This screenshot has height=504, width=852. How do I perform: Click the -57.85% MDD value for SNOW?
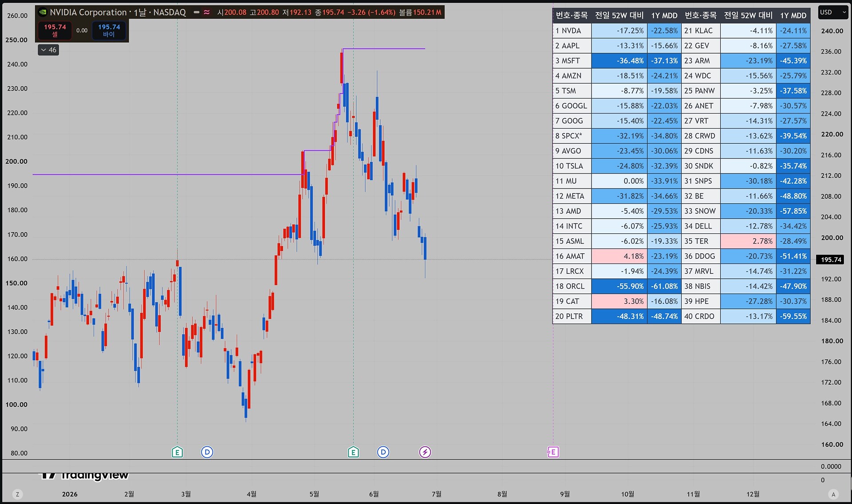[x=793, y=211]
